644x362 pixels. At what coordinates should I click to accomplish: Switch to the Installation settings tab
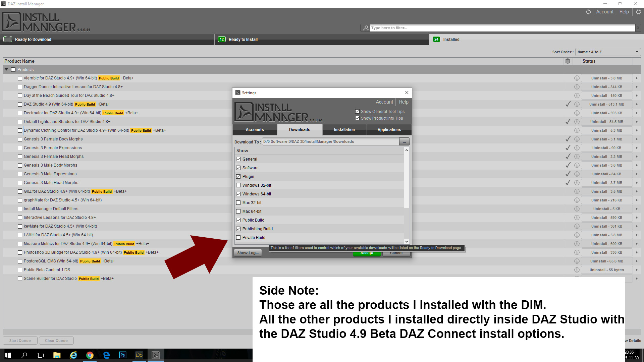pyautogui.click(x=344, y=130)
